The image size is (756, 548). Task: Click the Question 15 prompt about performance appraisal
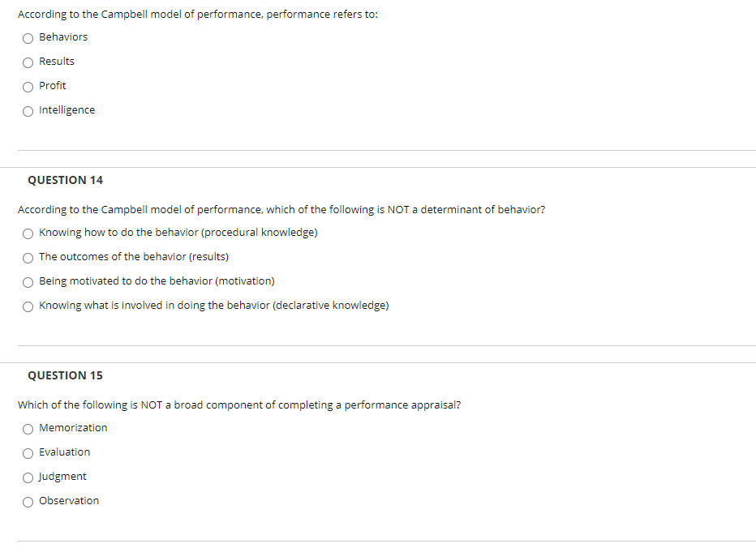point(240,405)
